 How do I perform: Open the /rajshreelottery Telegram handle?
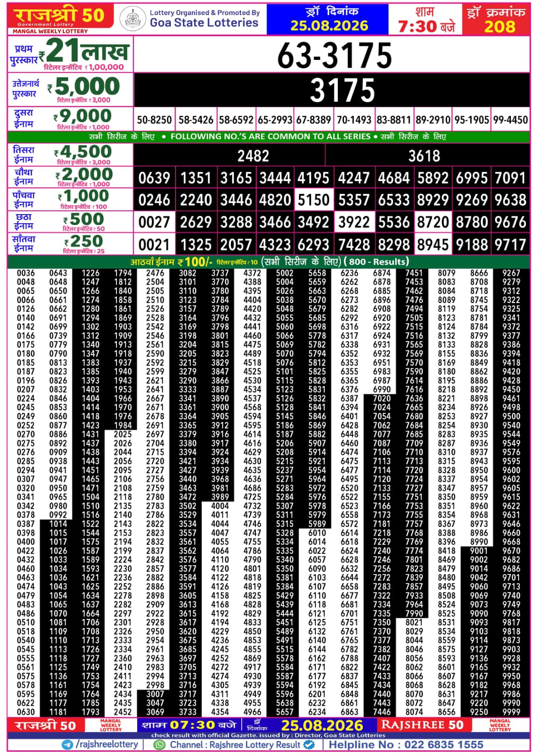[x=107, y=745]
